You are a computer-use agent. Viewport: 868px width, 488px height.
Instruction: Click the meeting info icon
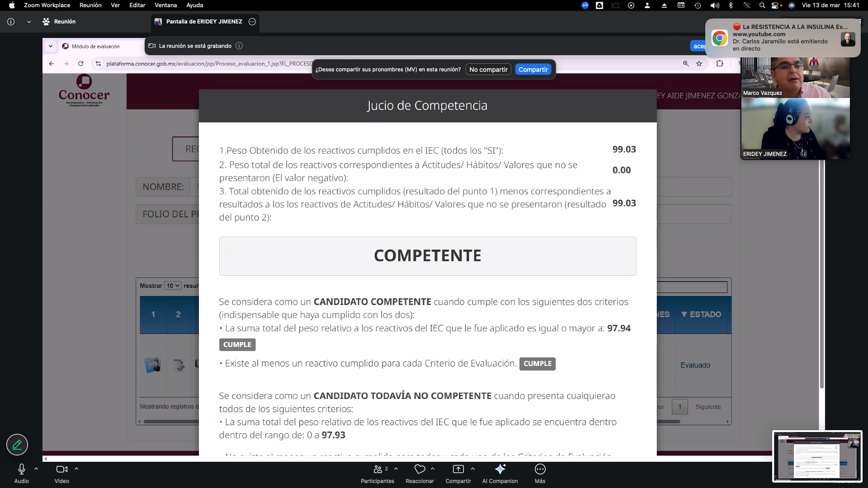tap(11, 22)
